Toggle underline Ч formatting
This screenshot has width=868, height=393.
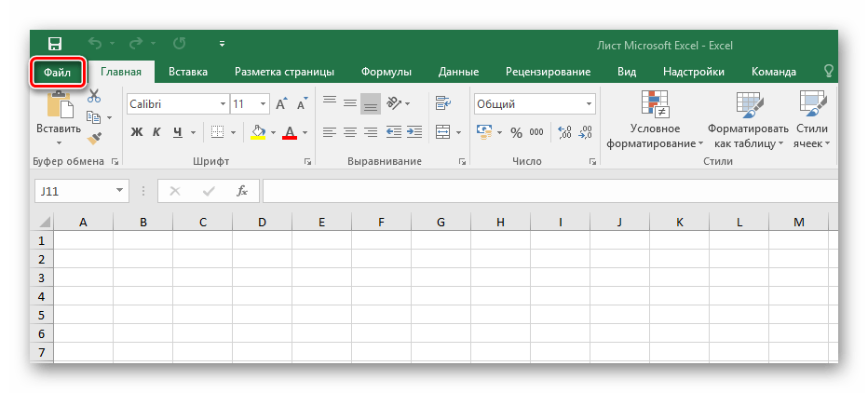[178, 132]
